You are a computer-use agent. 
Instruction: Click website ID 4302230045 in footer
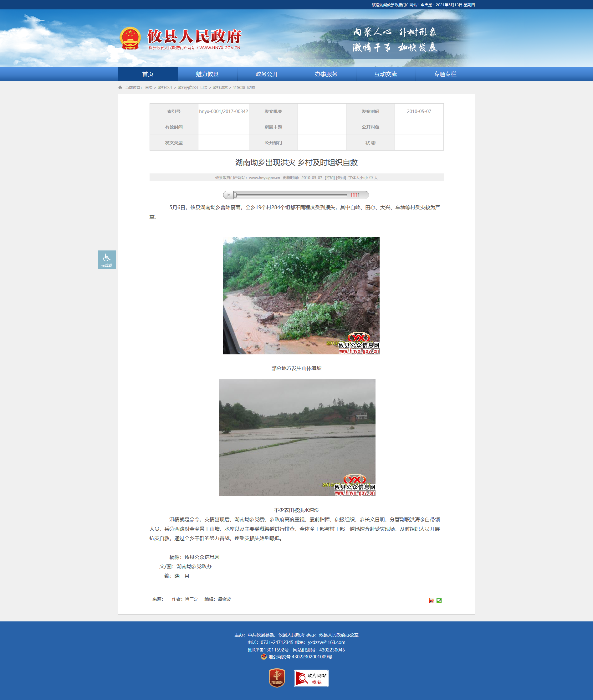click(x=332, y=650)
